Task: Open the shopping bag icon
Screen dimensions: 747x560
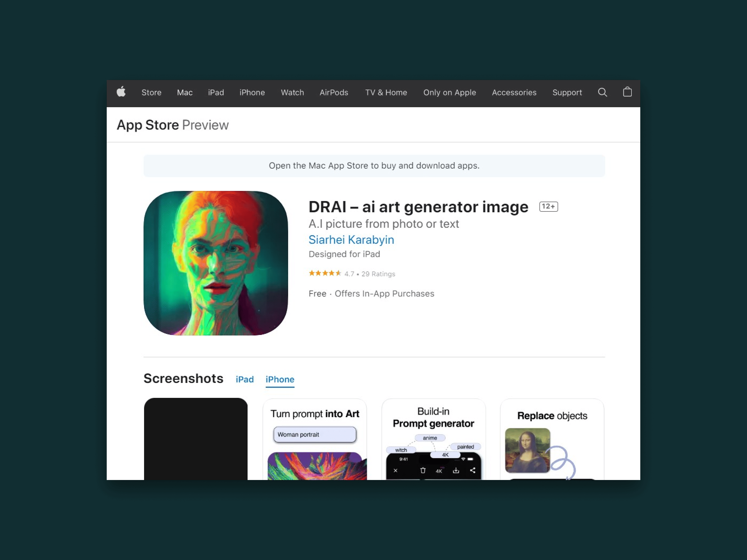Action: (627, 92)
